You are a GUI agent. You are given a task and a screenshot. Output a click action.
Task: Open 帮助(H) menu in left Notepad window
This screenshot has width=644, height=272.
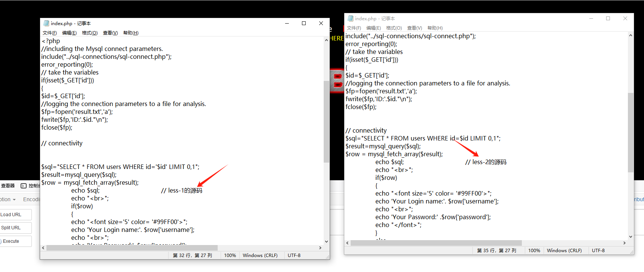[x=131, y=33]
